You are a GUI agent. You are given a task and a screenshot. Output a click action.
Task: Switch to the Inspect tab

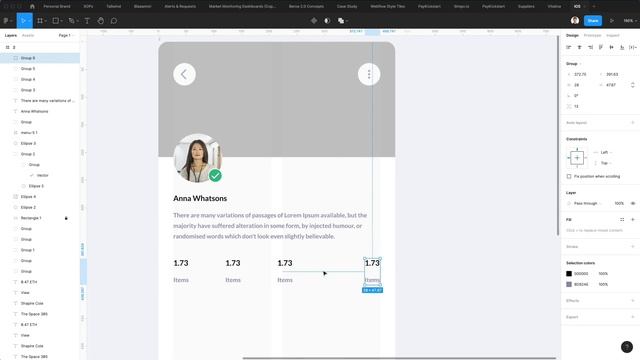(613, 36)
